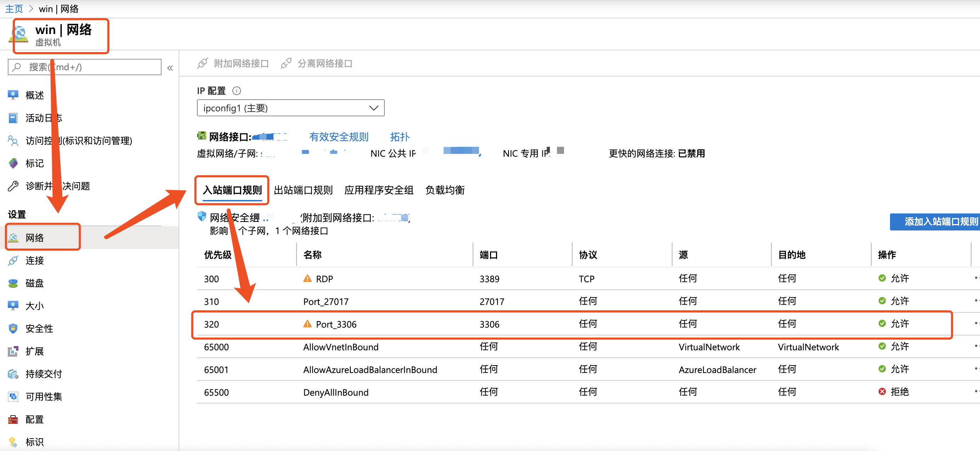The image size is (980, 451).
Task: Click the 大小 size icon
Action: (x=13, y=306)
